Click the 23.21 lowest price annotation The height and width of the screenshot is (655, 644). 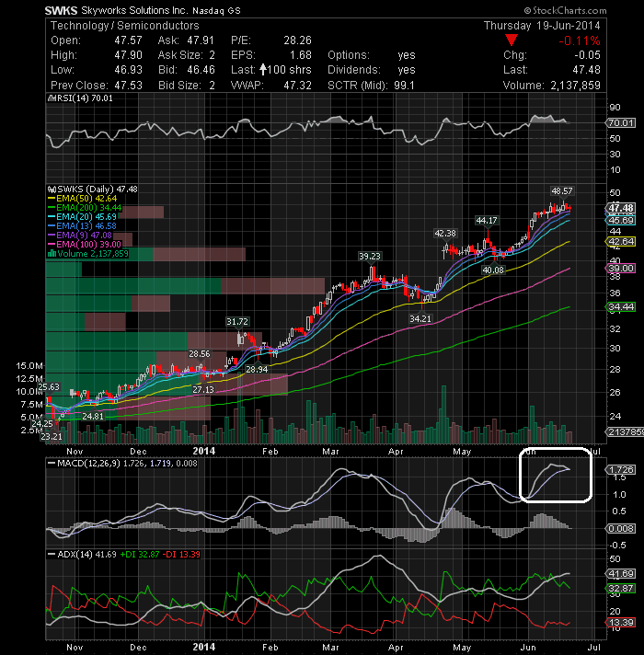click(x=52, y=437)
